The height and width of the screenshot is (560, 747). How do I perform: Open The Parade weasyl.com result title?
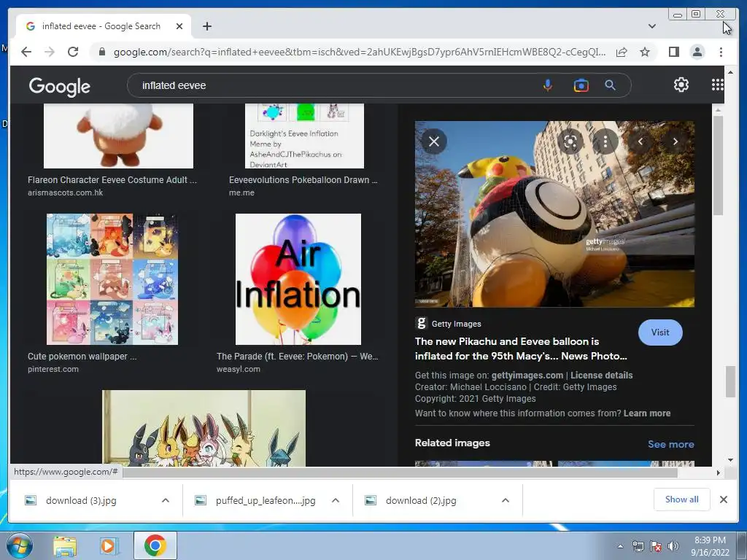tap(298, 356)
